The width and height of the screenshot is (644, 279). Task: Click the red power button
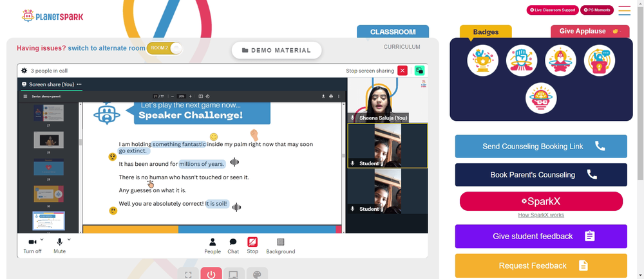(x=211, y=274)
